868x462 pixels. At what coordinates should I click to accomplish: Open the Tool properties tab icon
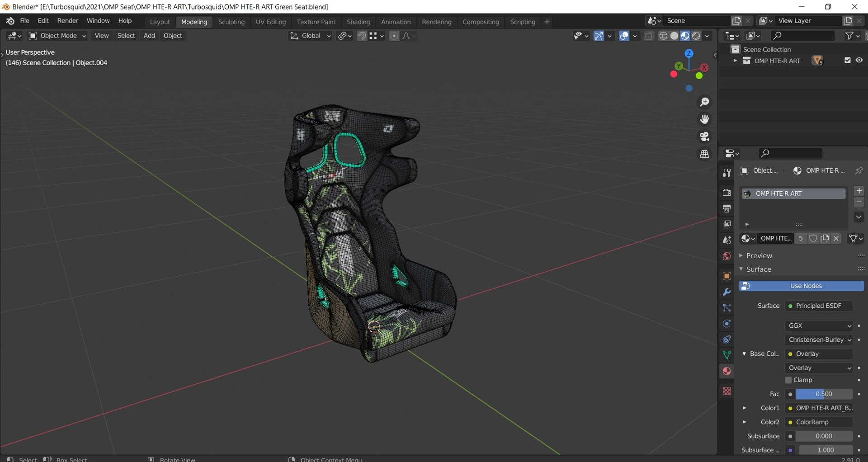point(726,173)
